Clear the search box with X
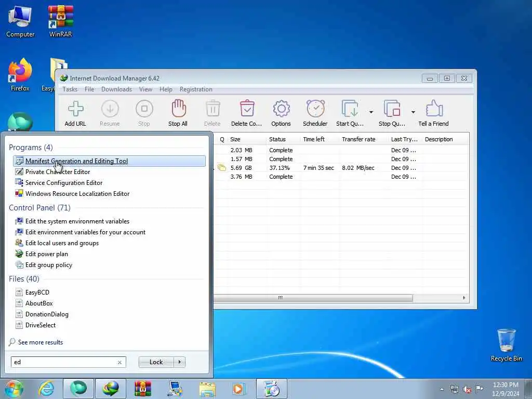532x399 pixels. coord(119,362)
